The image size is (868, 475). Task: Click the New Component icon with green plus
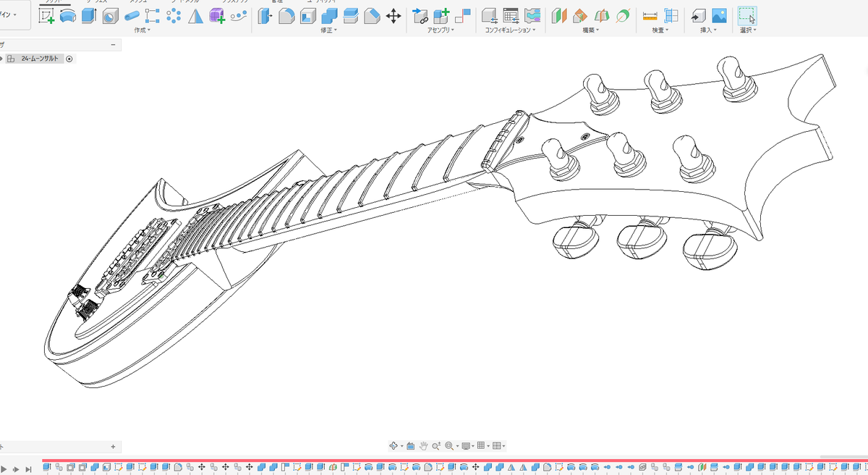(441, 15)
